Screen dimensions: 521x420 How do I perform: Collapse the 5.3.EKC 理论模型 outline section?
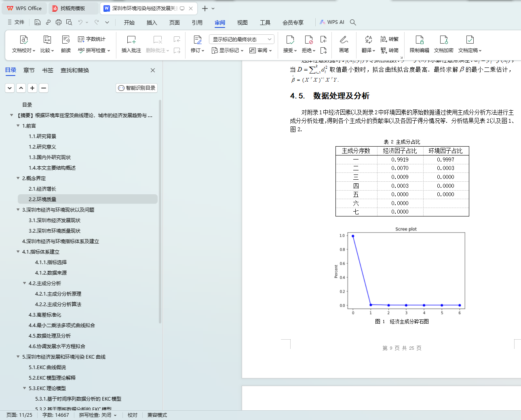click(x=24, y=388)
